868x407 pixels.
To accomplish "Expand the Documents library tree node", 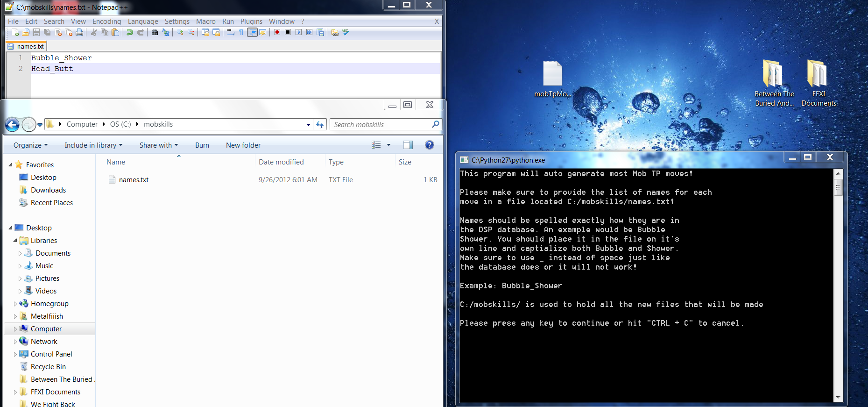I will 20,253.
